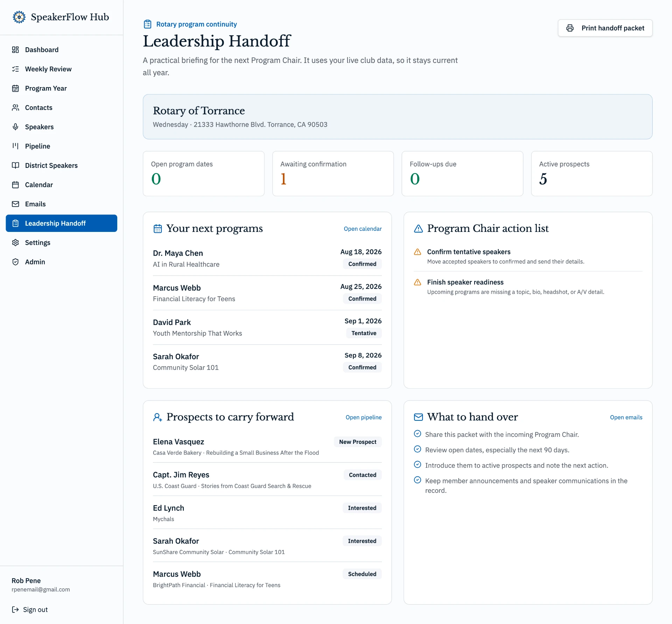The height and width of the screenshot is (624, 672).
Task: Open the Open program dates card
Action: click(x=204, y=173)
